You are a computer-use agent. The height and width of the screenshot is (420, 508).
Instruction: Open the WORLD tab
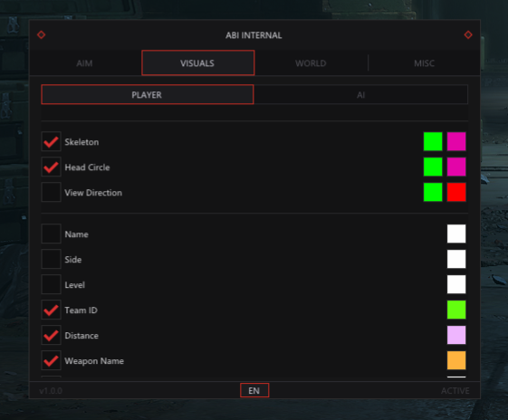click(x=311, y=63)
